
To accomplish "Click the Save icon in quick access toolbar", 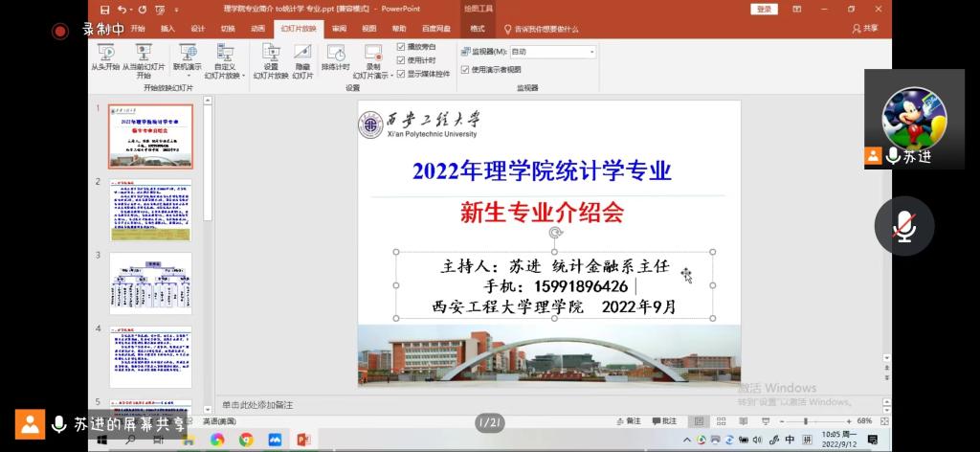I will 104,9.
